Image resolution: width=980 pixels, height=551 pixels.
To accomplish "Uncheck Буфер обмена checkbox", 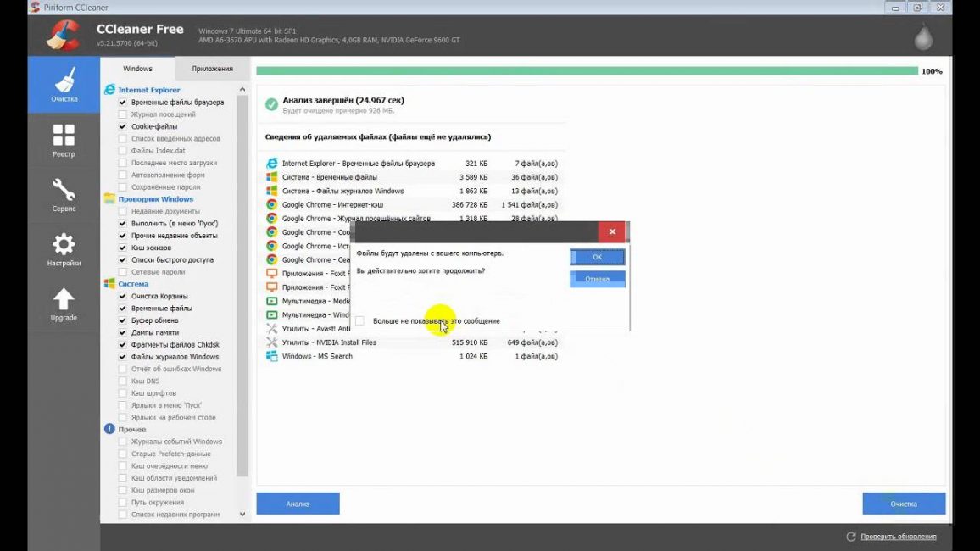I will pyautogui.click(x=122, y=320).
